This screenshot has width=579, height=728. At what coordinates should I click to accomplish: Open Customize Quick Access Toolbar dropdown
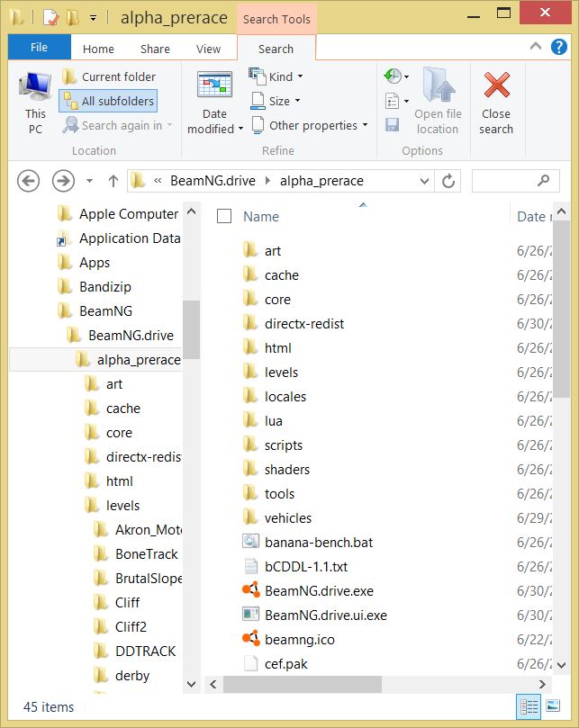click(x=93, y=18)
